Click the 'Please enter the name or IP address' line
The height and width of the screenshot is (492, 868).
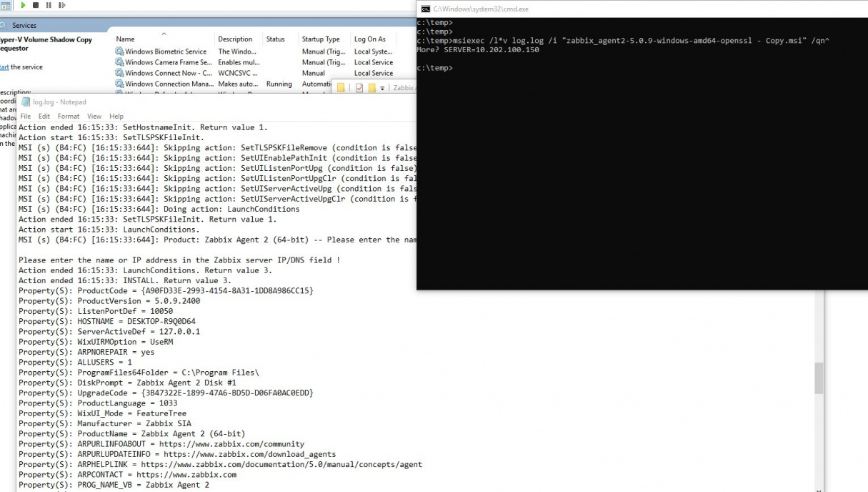(x=179, y=260)
